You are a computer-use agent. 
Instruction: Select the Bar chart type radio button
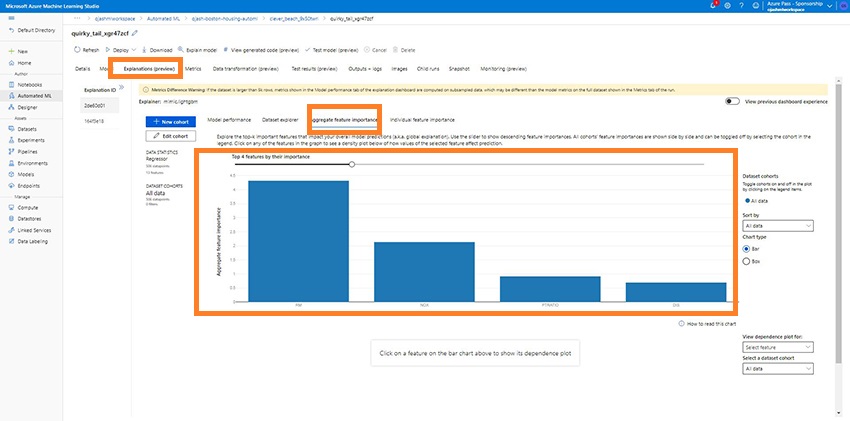(x=746, y=249)
